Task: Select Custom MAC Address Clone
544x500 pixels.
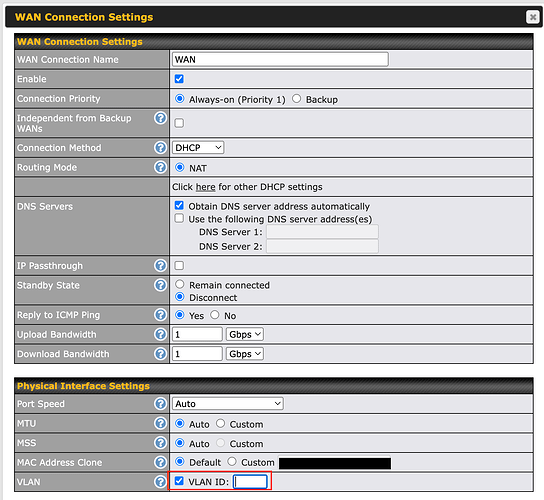Action: tap(232, 461)
